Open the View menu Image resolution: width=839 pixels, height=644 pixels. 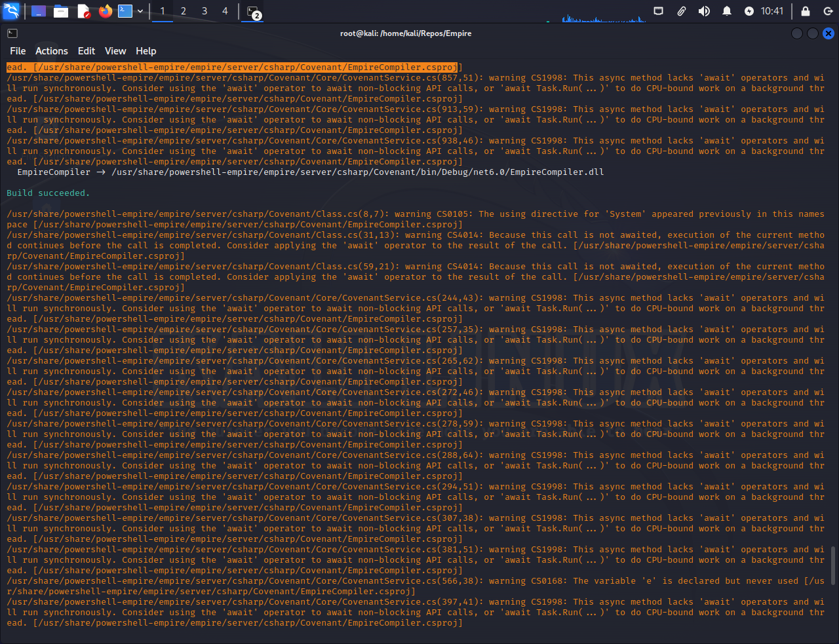point(115,51)
